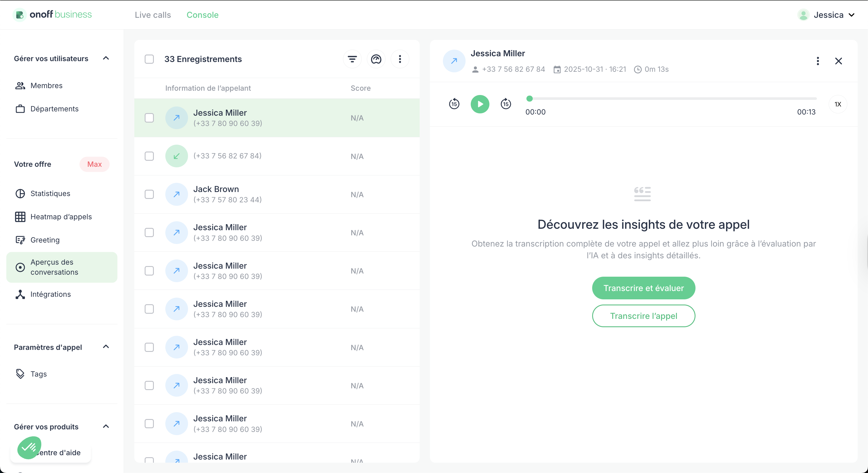Open Statistiques in the sidebar
Screen dimensions: 868x473
pyautogui.click(x=62, y=193)
